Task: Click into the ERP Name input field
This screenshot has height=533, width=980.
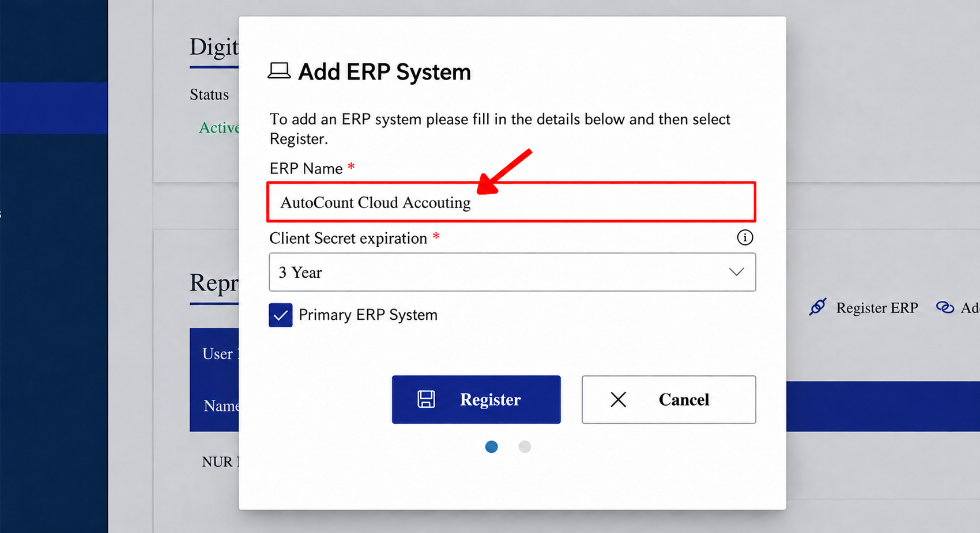Action: [x=511, y=202]
